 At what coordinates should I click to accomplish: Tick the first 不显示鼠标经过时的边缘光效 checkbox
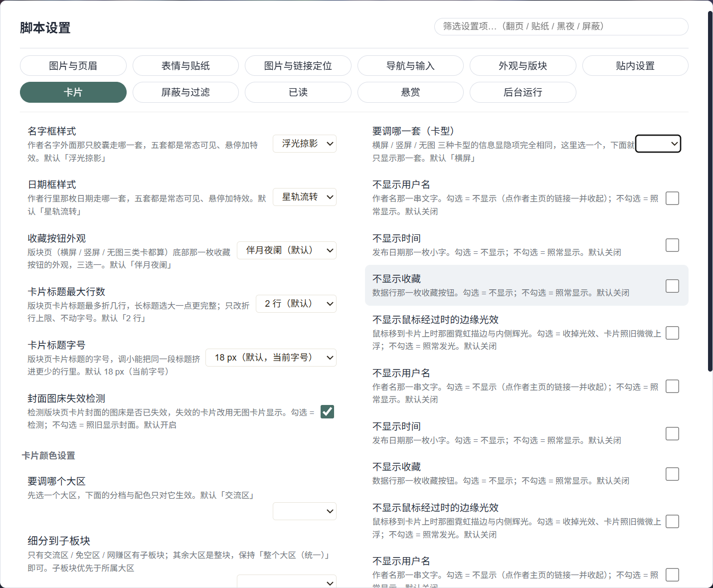pyautogui.click(x=673, y=333)
